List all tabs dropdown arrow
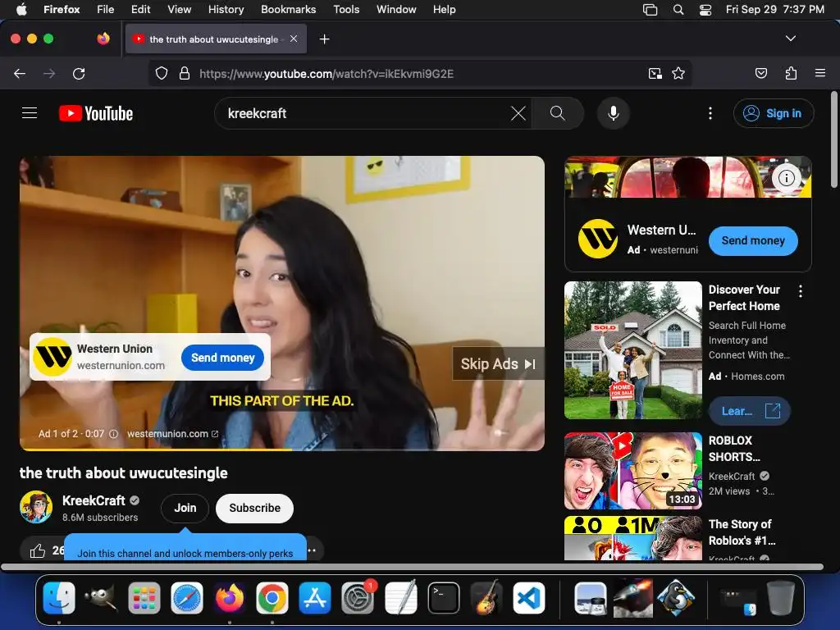This screenshot has width=840, height=630. click(x=790, y=39)
